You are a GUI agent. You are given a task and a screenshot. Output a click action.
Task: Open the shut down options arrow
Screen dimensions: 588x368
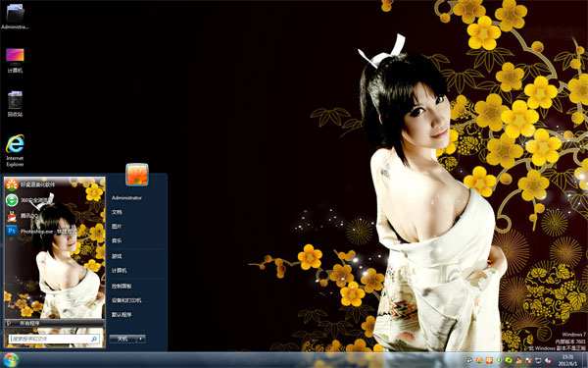pyautogui.click(x=141, y=339)
